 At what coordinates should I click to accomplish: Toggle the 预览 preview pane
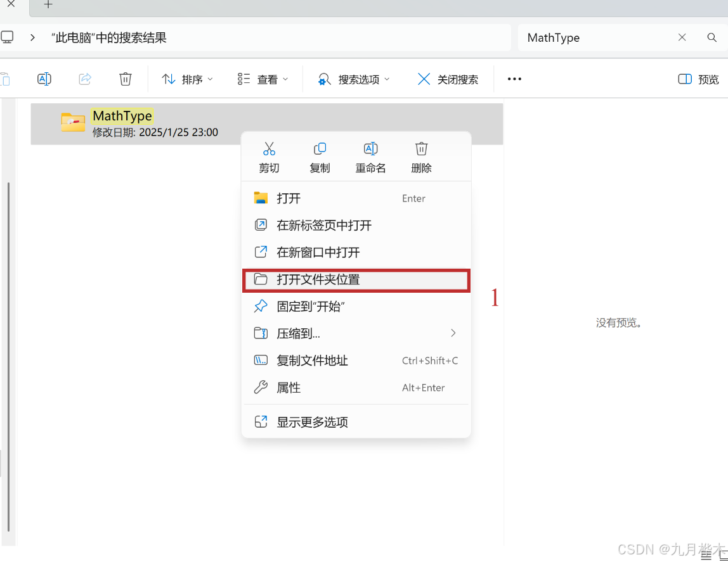click(698, 79)
